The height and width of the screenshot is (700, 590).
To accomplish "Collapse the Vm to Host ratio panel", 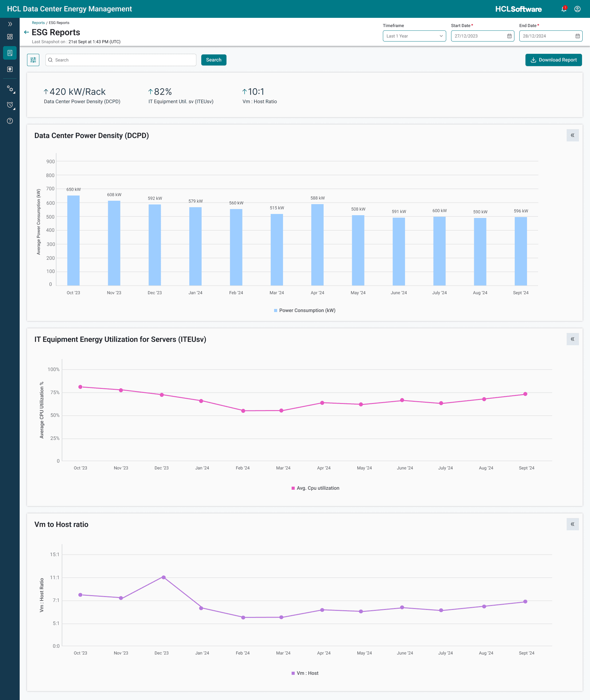I will pos(572,524).
